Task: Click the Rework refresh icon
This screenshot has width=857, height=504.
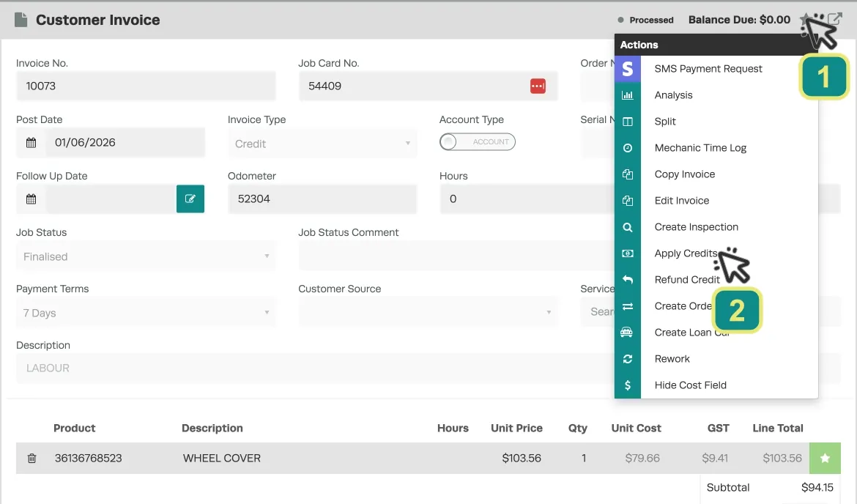Action: point(628,359)
